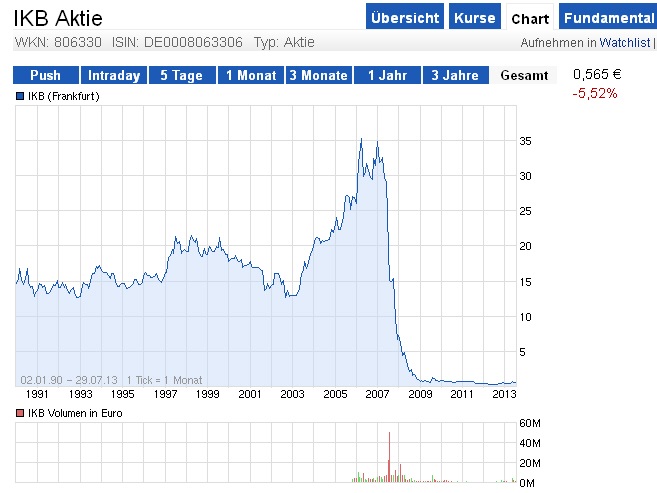This screenshot has height=493, width=657.
Task: Open the Übersicht tab
Action: (x=405, y=17)
